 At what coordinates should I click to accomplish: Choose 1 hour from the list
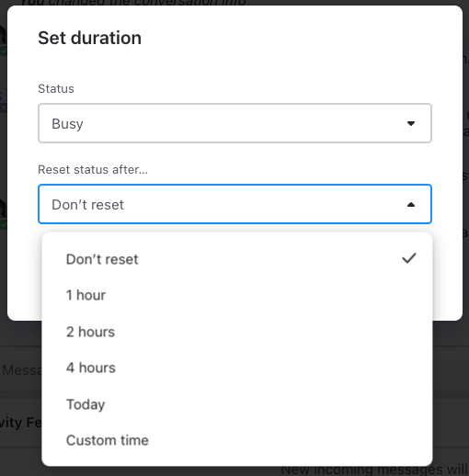(x=237, y=295)
